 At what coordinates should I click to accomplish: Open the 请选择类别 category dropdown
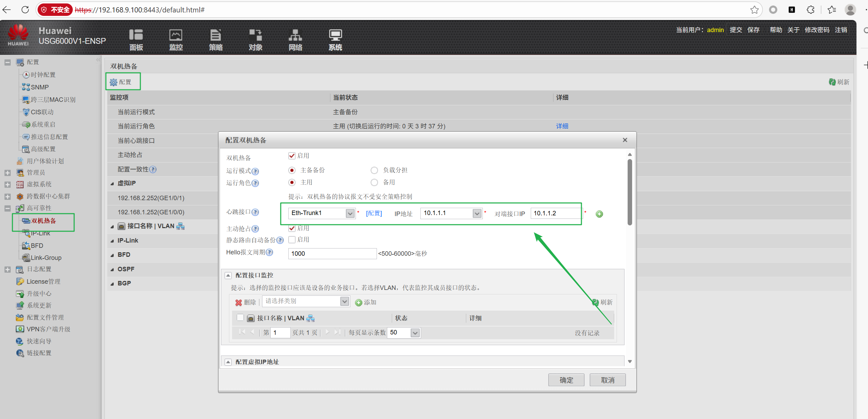tap(345, 301)
